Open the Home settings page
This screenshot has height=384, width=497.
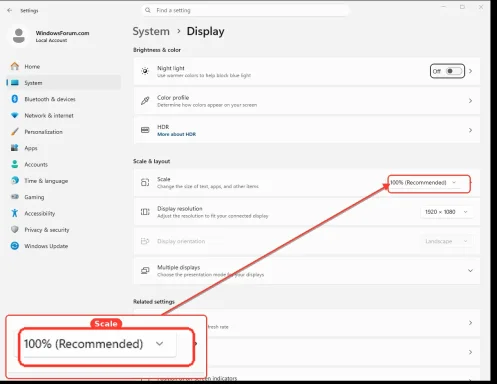63,66
